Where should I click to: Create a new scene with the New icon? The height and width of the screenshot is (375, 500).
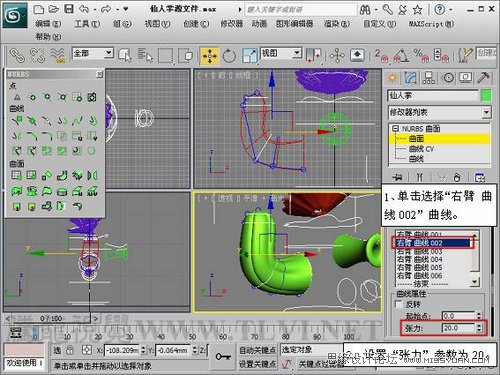click(38, 9)
